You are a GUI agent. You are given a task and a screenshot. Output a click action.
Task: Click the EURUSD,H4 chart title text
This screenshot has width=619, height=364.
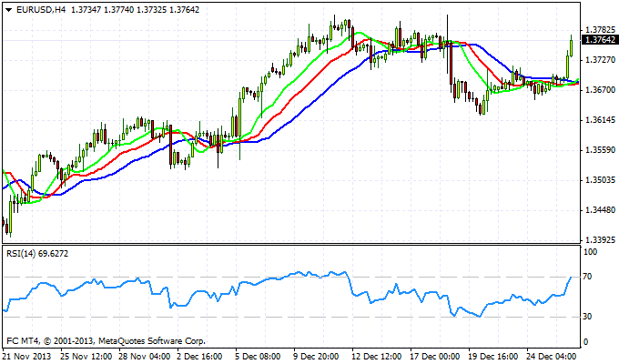pos(41,10)
